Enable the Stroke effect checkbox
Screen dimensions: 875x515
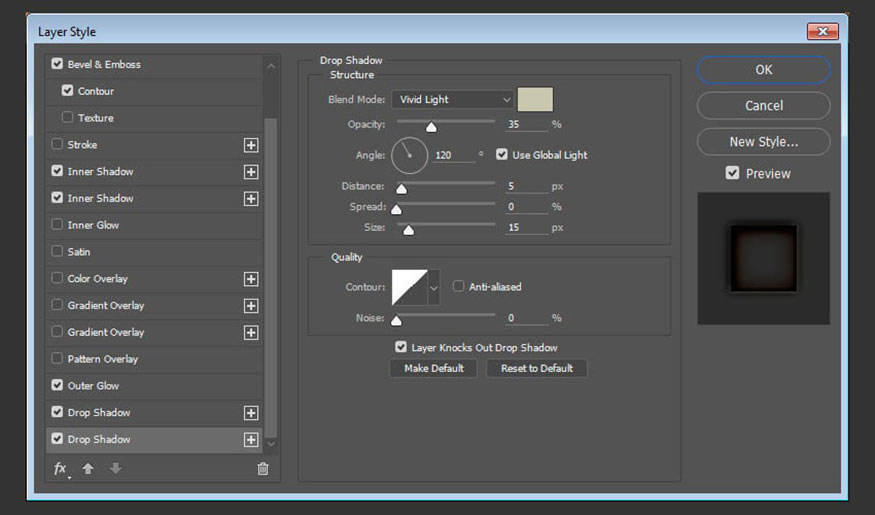[x=57, y=144]
